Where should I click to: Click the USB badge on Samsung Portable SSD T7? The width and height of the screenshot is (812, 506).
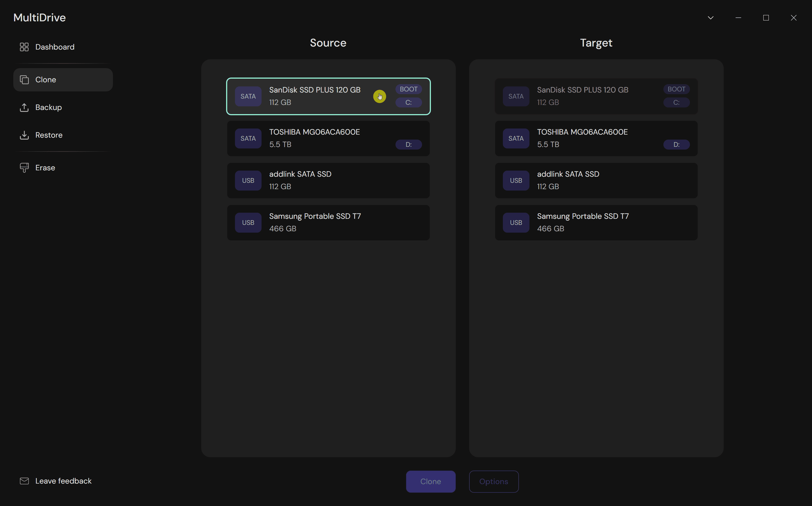click(x=248, y=223)
